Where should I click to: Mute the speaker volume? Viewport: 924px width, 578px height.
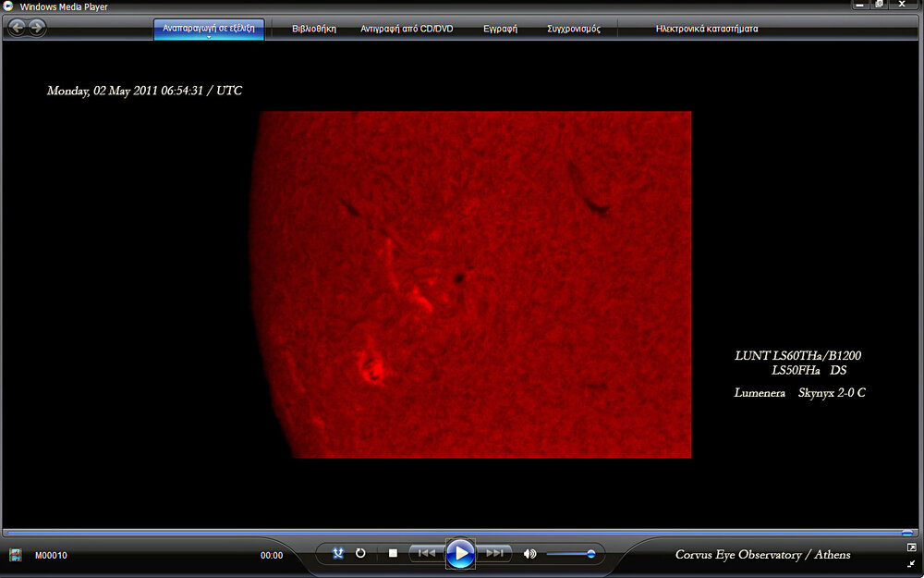point(529,554)
